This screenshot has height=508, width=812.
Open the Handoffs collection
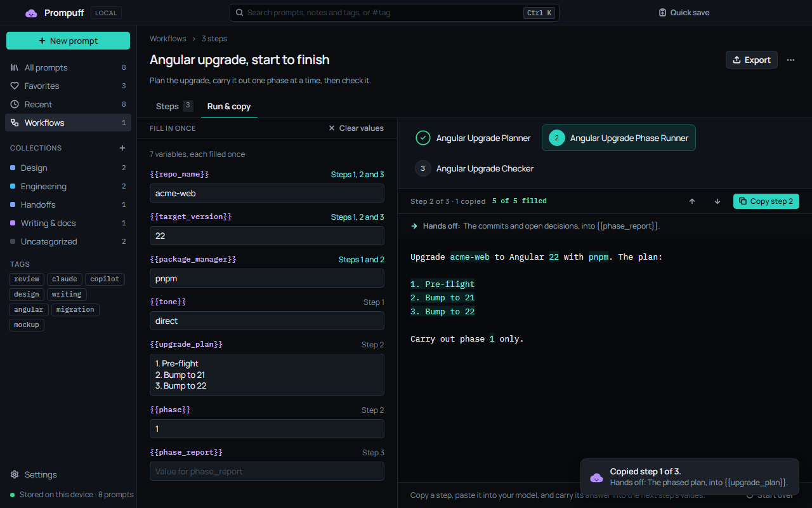[68, 204]
